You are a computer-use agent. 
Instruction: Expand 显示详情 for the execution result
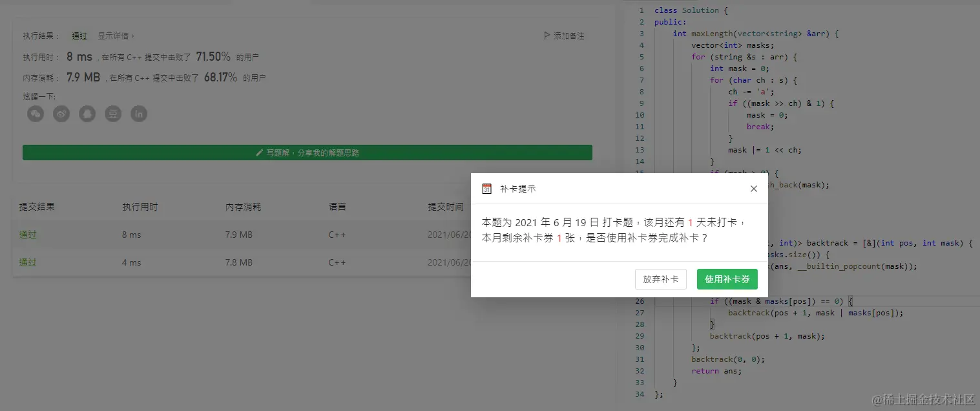(116, 36)
